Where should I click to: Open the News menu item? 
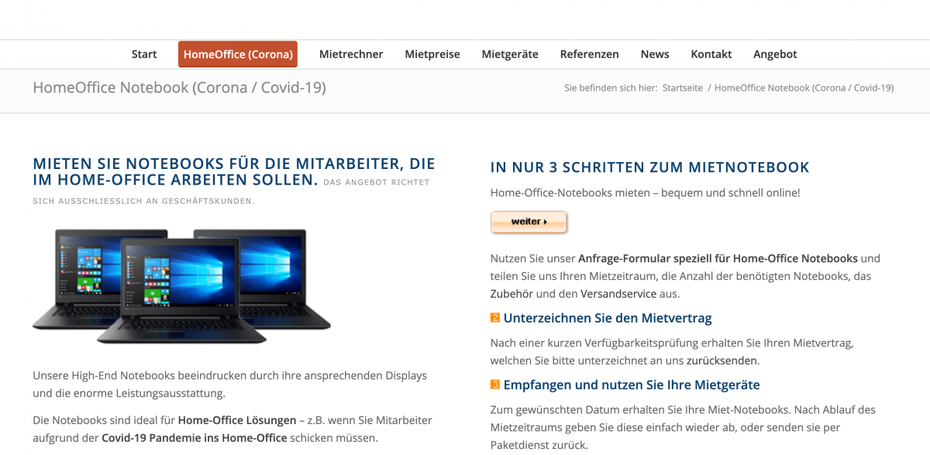point(655,54)
